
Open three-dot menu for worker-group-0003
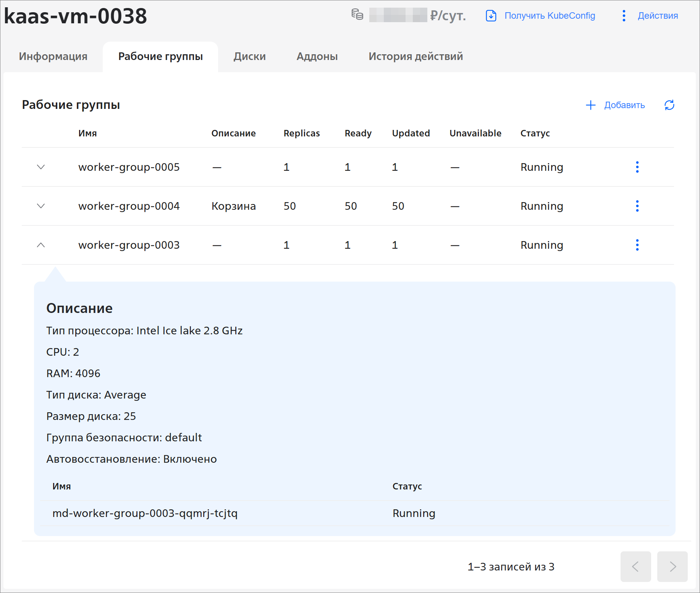(637, 245)
